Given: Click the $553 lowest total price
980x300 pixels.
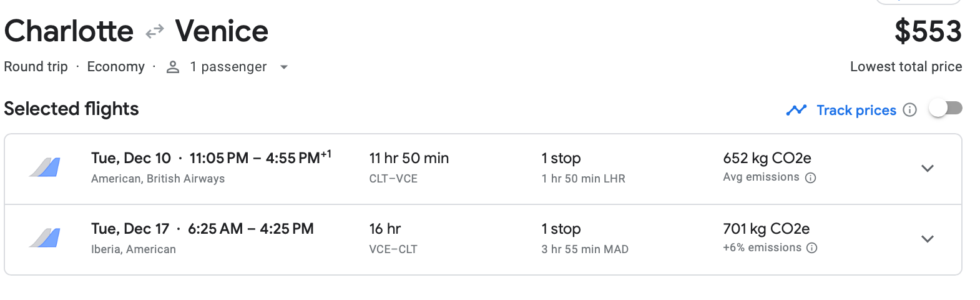Looking at the screenshot, I should tap(928, 31).
